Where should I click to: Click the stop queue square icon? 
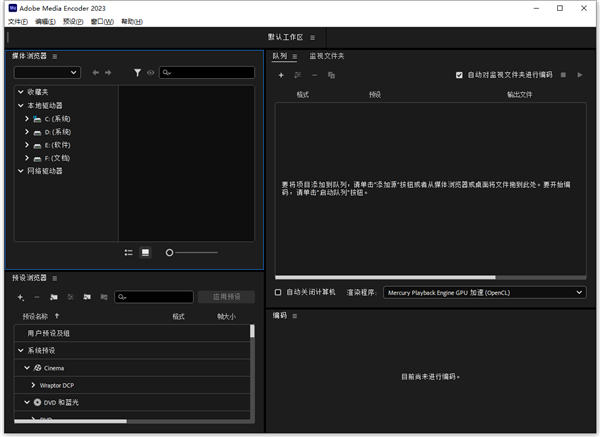pyautogui.click(x=563, y=74)
